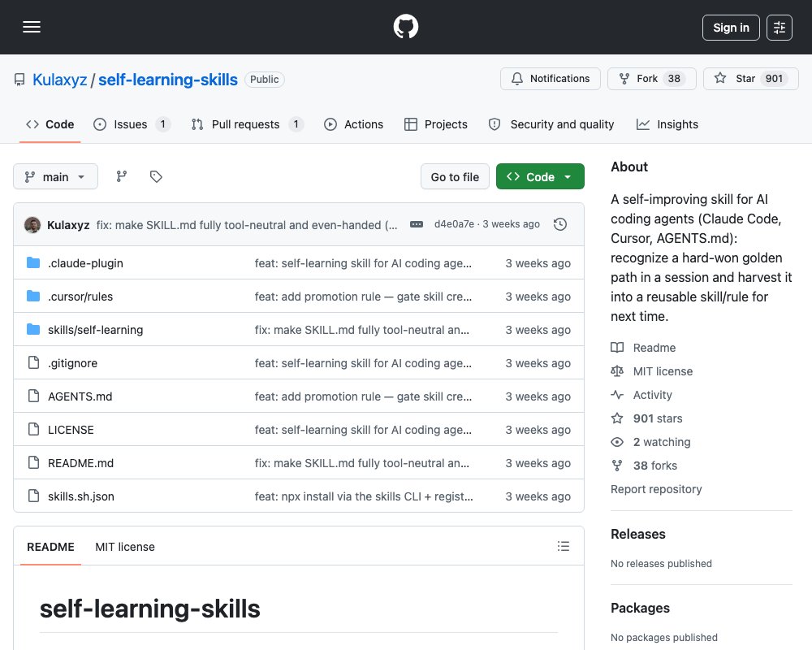
Task: Expand commit details ellipsis button
Action: [x=417, y=224]
